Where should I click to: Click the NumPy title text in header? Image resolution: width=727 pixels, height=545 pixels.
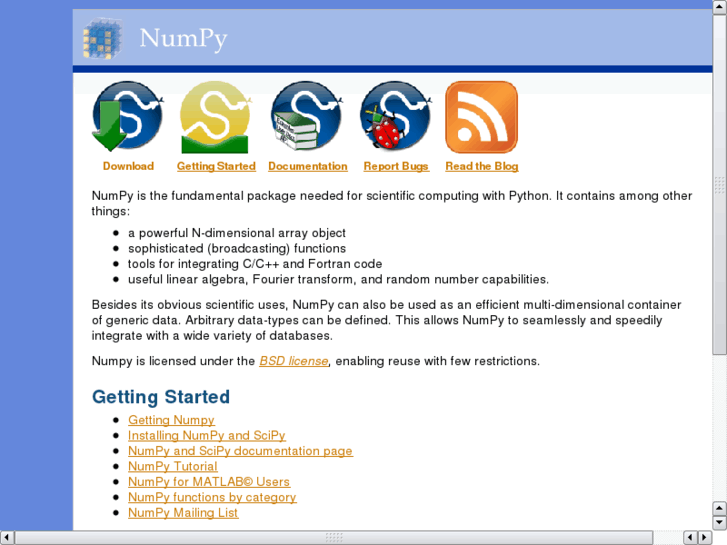(x=184, y=39)
